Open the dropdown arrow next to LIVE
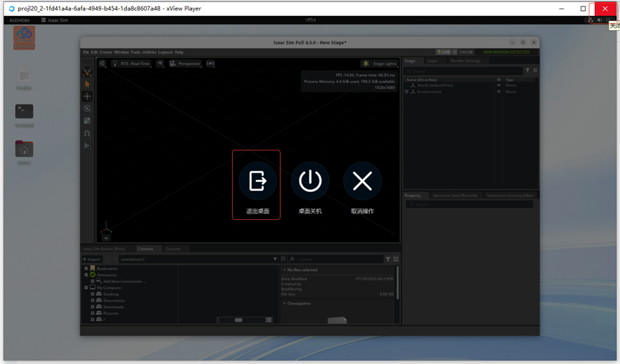This screenshot has width=620, height=364. (x=454, y=52)
